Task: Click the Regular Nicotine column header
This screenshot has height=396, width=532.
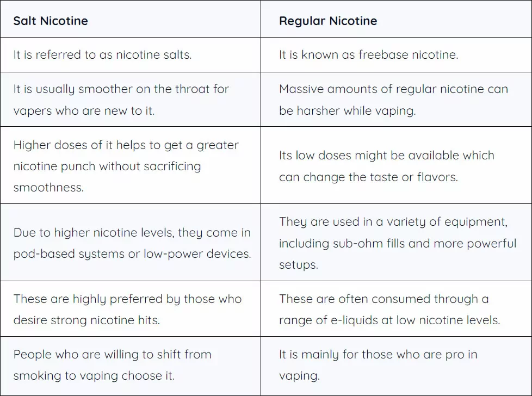Action: tap(396, 19)
